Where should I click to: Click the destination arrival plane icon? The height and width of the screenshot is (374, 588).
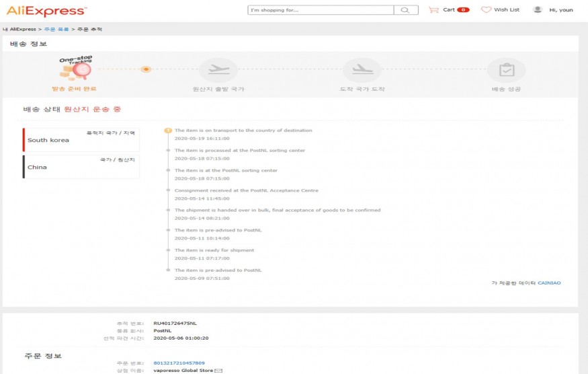[x=362, y=70]
